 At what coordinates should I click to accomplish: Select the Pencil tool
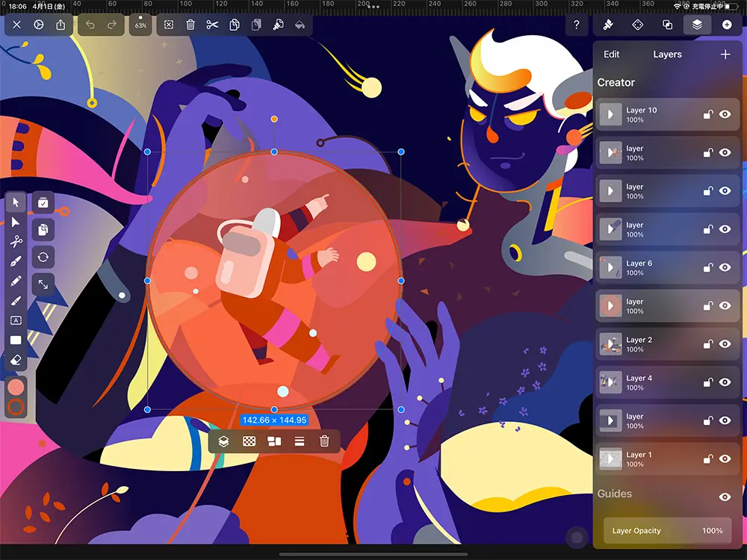click(x=16, y=281)
